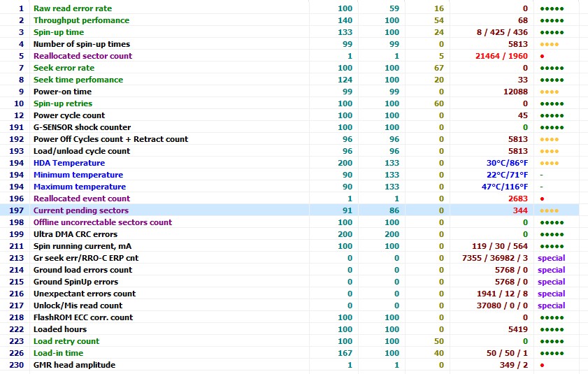The height and width of the screenshot is (374, 588).
Task: Click the special label for Unlock/Mis read count
Action: [551, 305]
